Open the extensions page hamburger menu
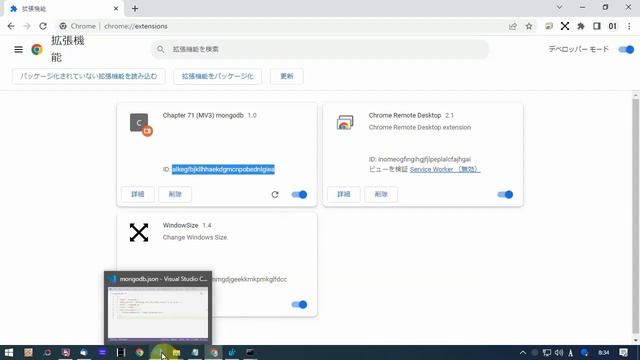 [18, 49]
